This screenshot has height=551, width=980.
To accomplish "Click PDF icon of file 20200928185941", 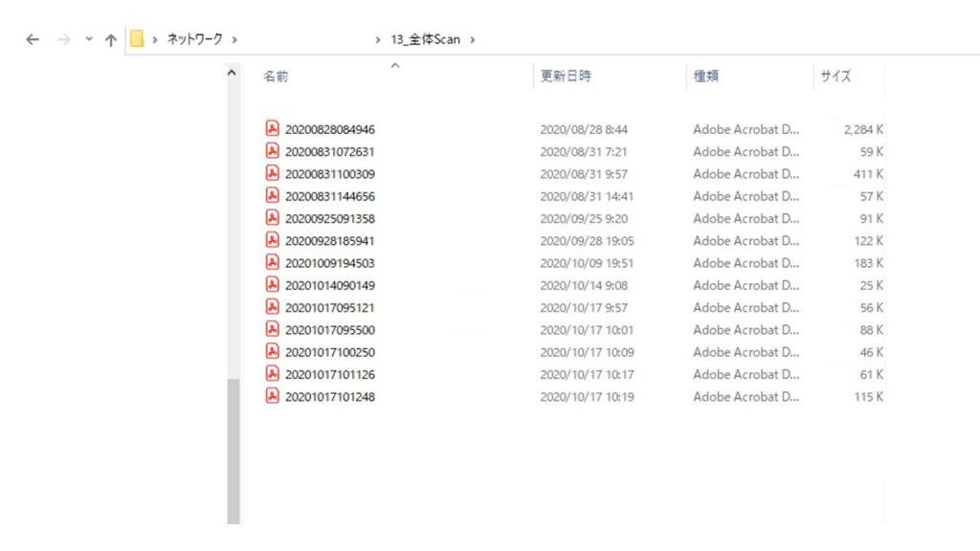I will [272, 241].
